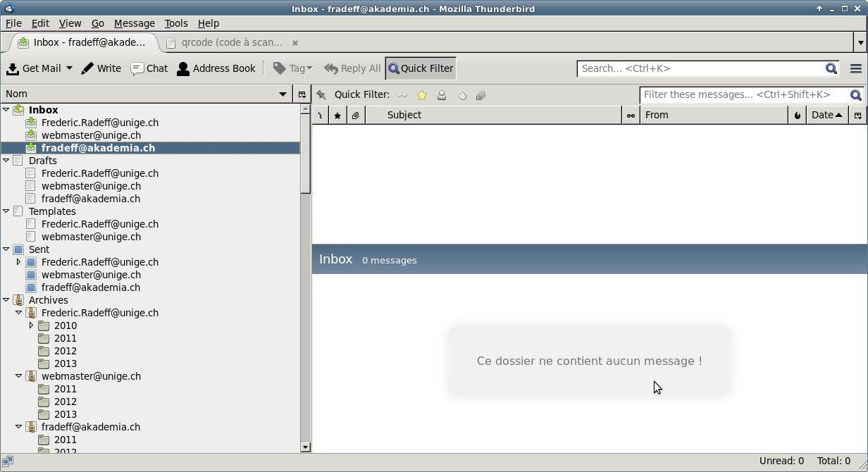The image size is (868, 472).
Task: Sort by the junk status flame column
Action: [x=797, y=115]
